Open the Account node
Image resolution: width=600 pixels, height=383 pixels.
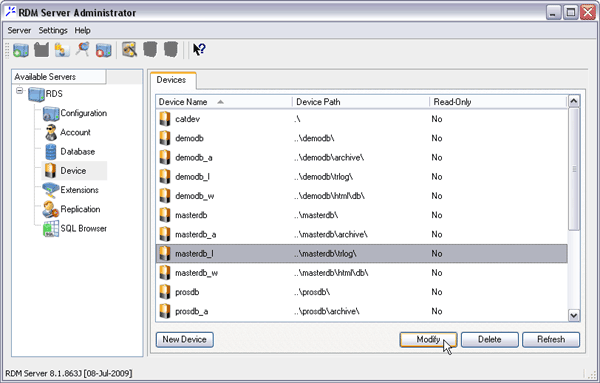tap(68, 132)
